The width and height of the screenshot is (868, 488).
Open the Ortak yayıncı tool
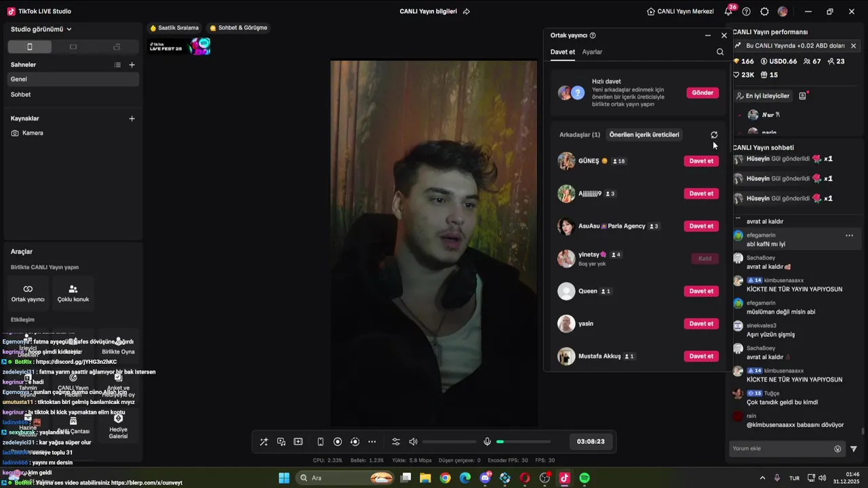point(28,293)
